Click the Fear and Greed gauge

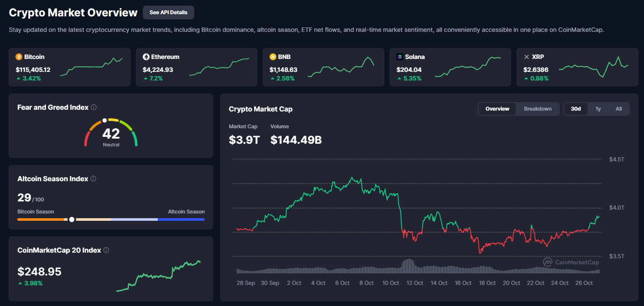coord(111,133)
